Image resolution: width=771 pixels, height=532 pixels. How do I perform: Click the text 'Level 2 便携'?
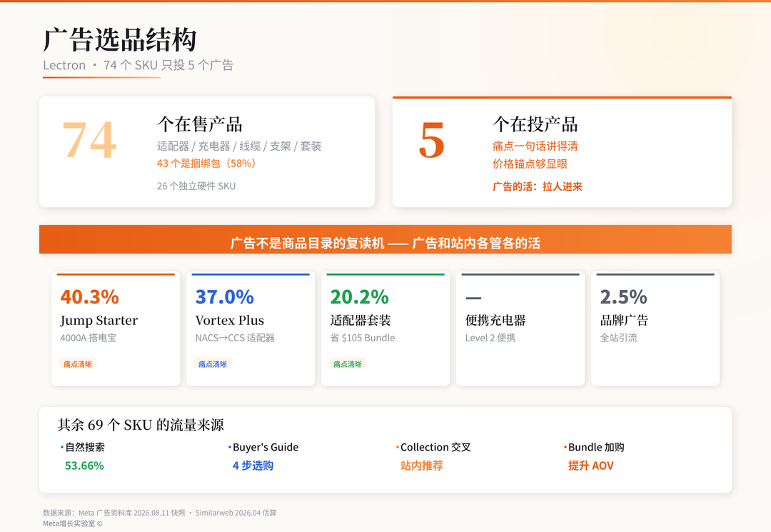pyautogui.click(x=490, y=338)
